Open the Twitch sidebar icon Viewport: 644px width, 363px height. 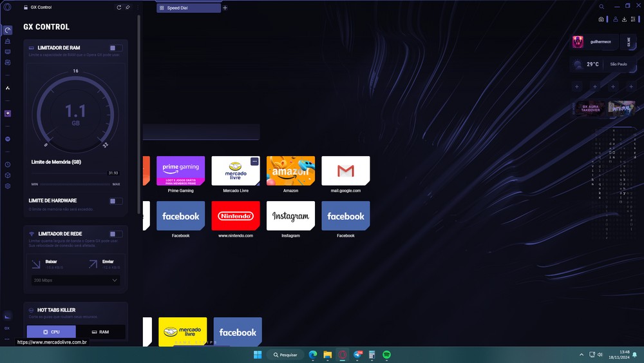coord(8,113)
